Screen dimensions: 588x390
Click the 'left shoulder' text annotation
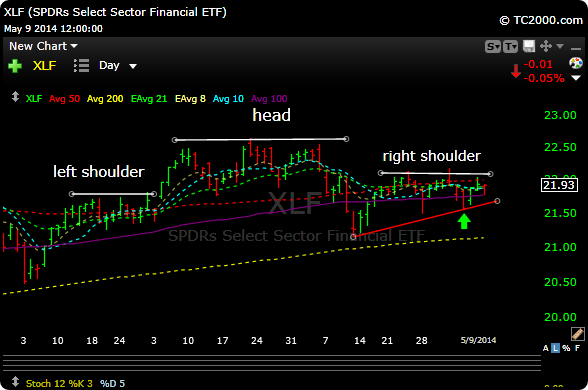99,172
